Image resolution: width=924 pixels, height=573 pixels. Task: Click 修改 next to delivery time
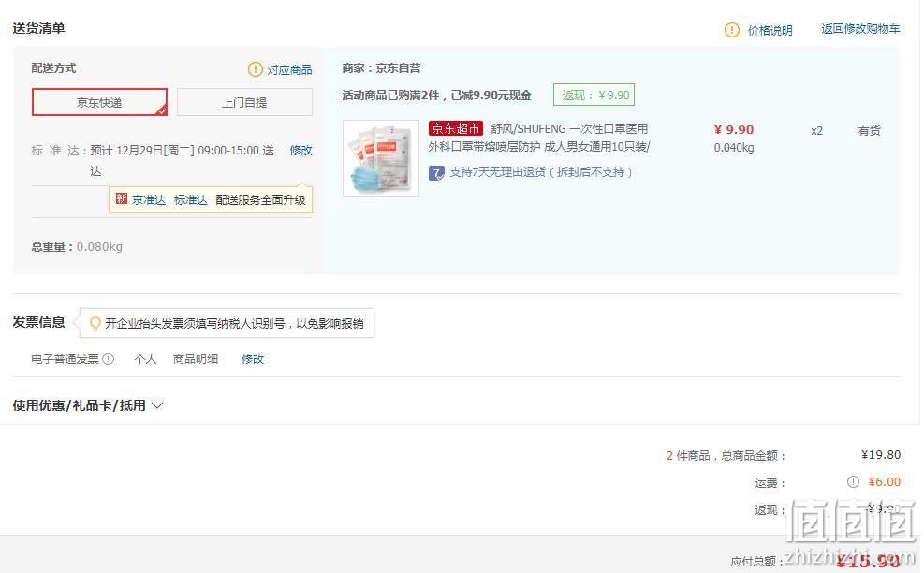[x=301, y=151]
